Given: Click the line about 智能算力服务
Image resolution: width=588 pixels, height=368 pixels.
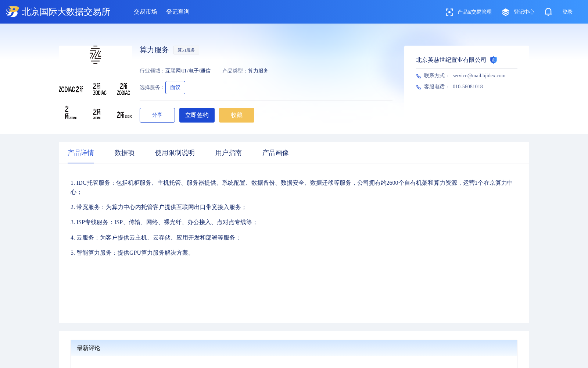Looking at the screenshot, I should point(132,253).
